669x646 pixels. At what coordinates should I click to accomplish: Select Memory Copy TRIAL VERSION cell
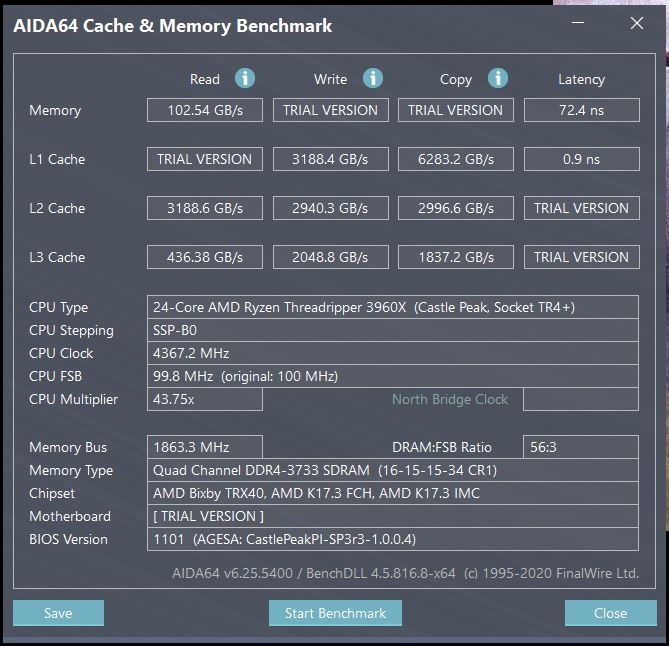tap(456, 110)
